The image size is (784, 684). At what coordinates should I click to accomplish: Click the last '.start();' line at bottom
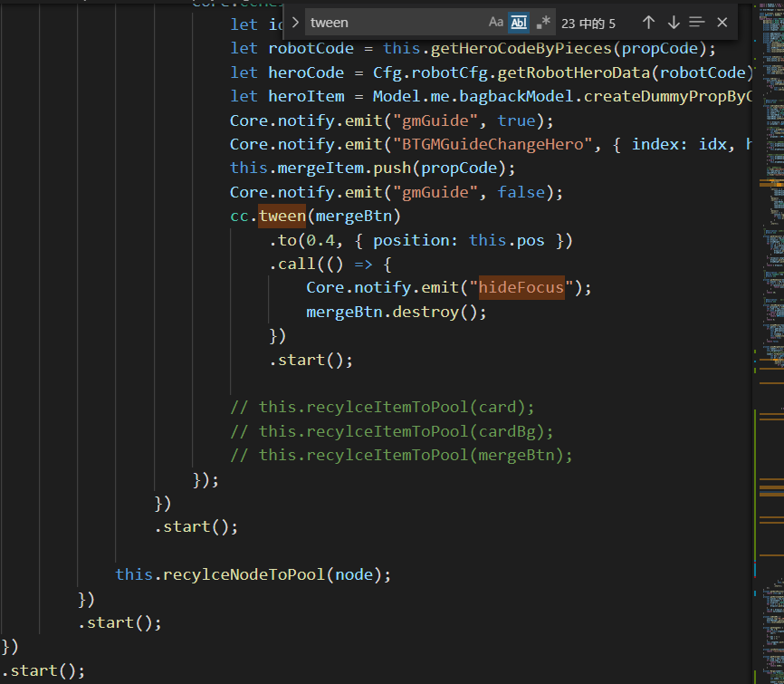pos(43,670)
